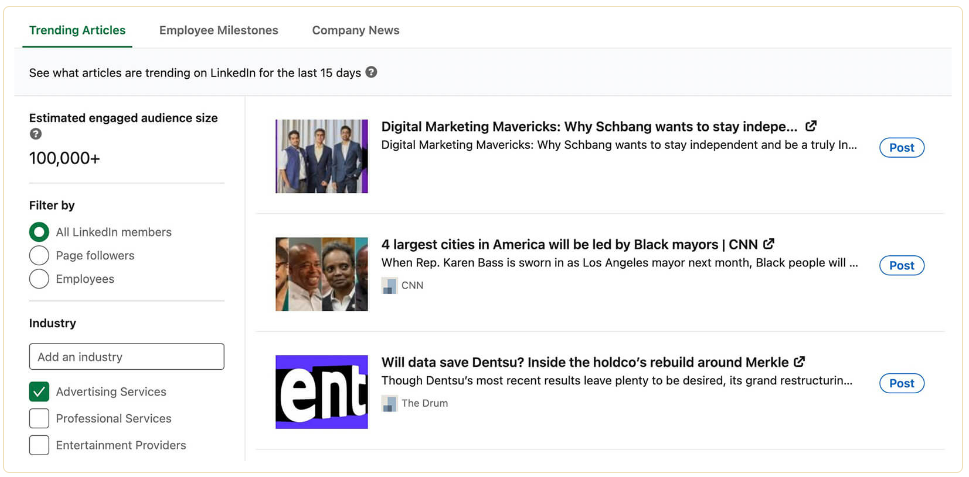The image size is (969, 477).
Task: Post the Dentsu Merkle article
Action: click(x=901, y=383)
